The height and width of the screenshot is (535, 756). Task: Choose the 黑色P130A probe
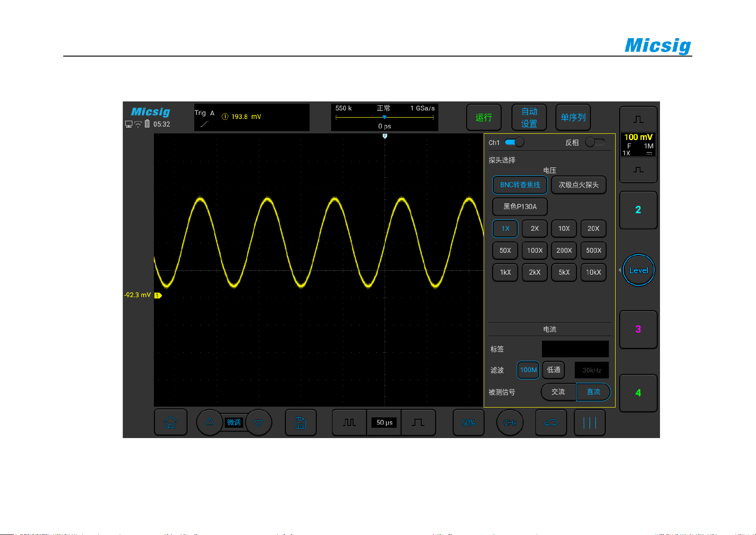520,206
